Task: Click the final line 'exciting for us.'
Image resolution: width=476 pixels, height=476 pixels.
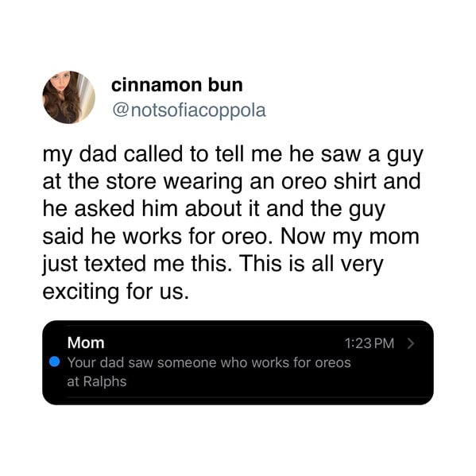Action: tap(116, 292)
